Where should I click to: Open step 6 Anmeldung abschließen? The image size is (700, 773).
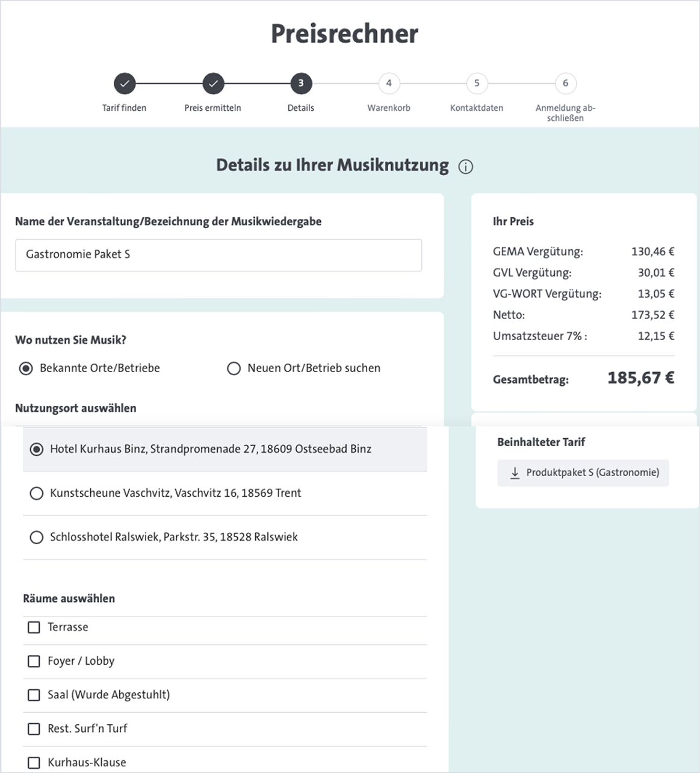pyautogui.click(x=564, y=84)
